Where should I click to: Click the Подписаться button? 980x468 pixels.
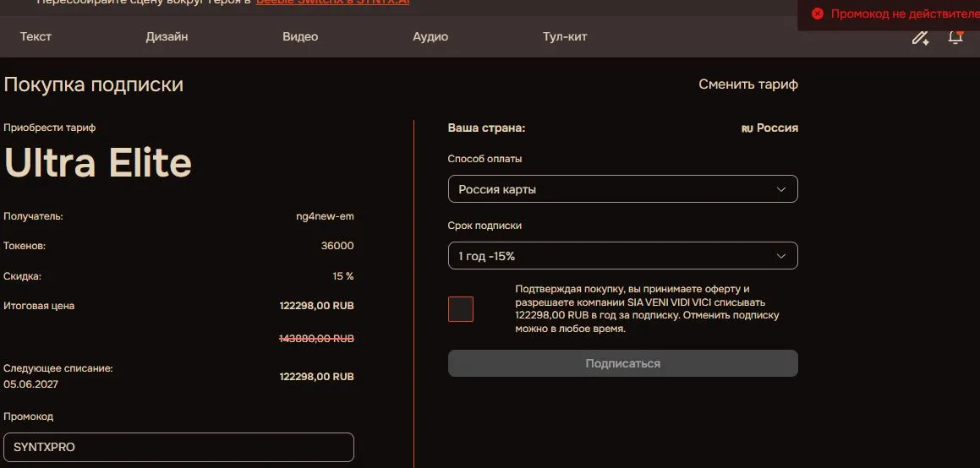pyautogui.click(x=622, y=363)
